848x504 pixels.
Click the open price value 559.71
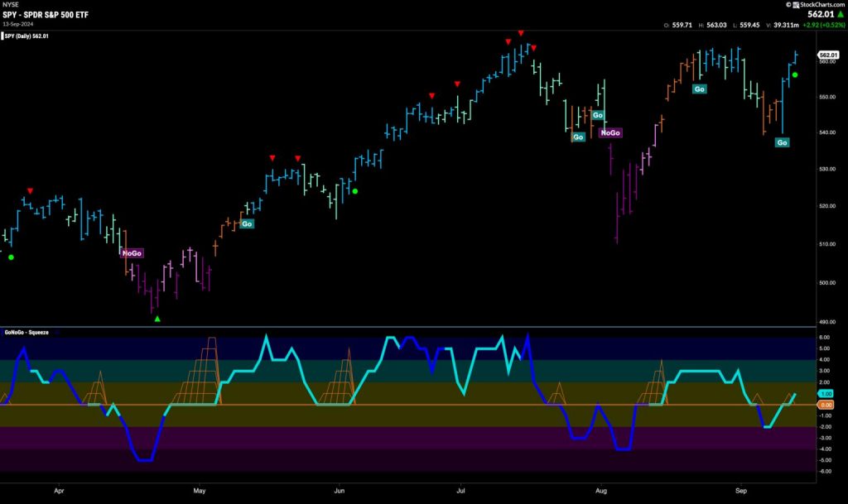coord(682,25)
